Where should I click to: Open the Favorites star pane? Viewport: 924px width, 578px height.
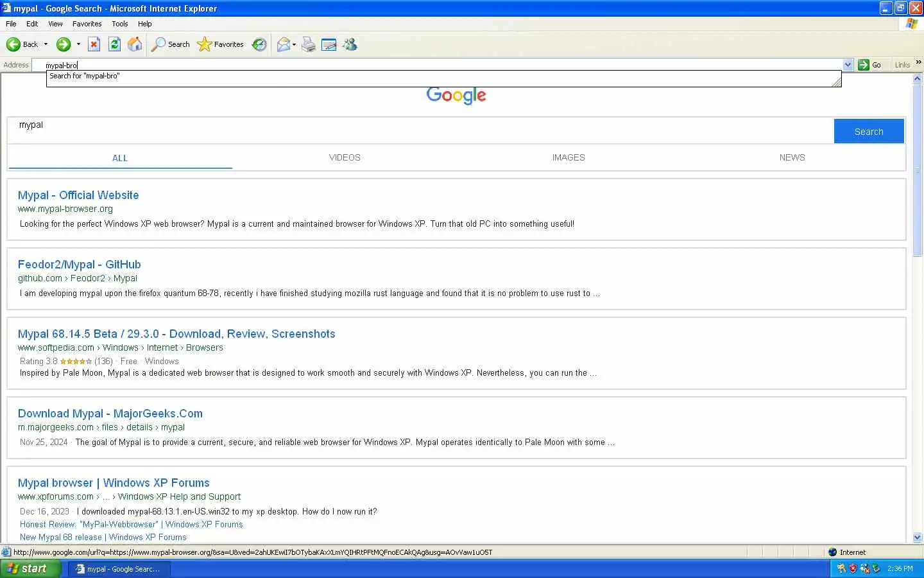pyautogui.click(x=221, y=44)
